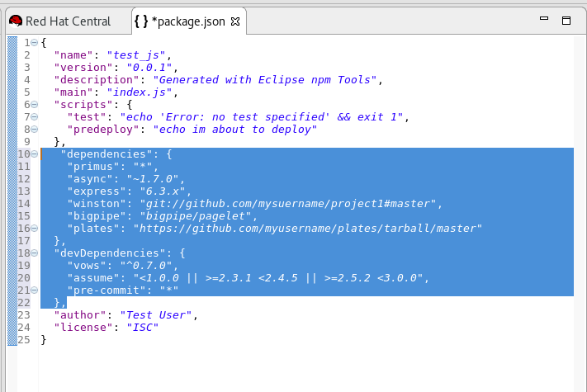Click the curly braces icon of package.json

tap(140, 21)
